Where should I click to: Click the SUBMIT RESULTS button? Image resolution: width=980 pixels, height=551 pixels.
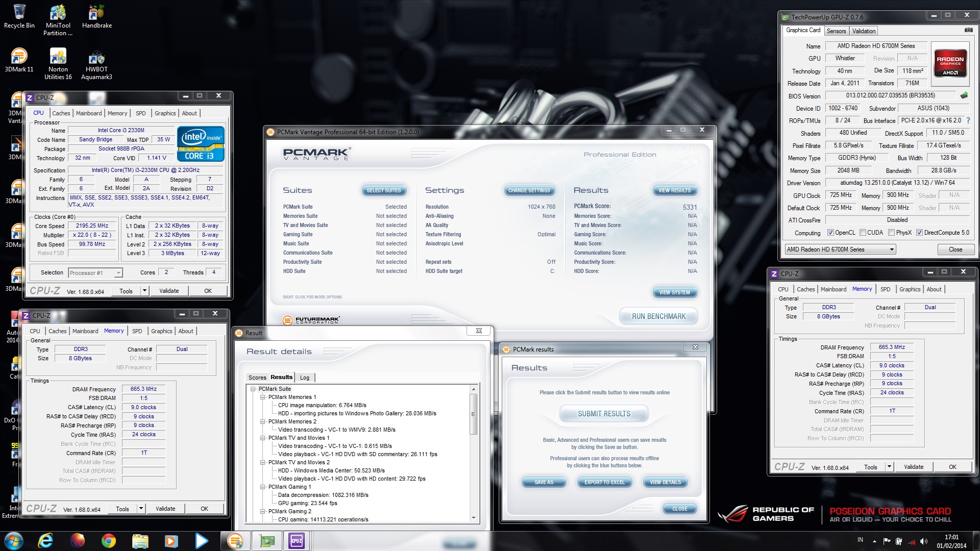[604, 414]
